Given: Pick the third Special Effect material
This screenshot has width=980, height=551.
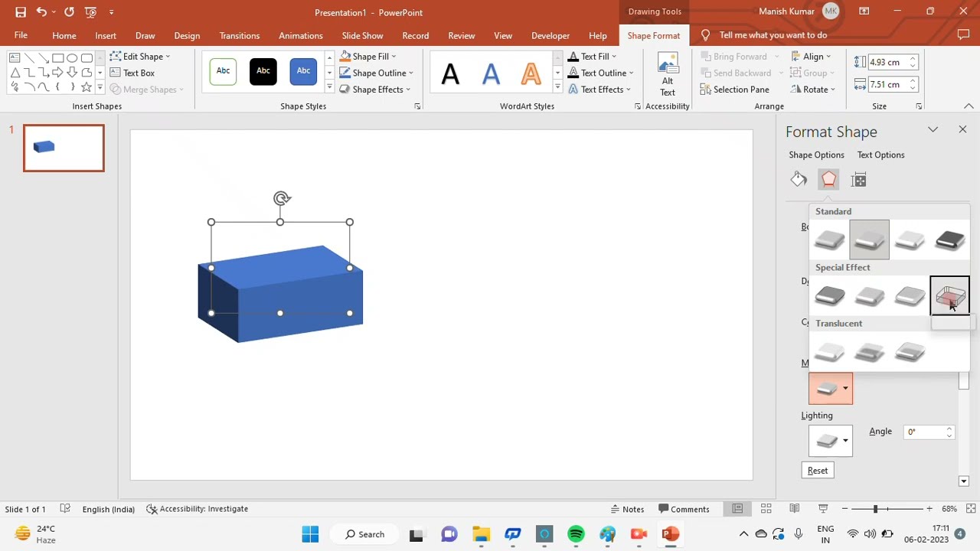Looking at the screenshot, I should [x=910, y=296].
